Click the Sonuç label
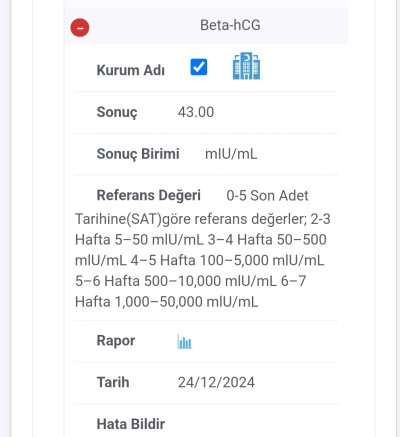Viewport: 400px width, 437px height. pyautogui.click(x=117, y=112)
